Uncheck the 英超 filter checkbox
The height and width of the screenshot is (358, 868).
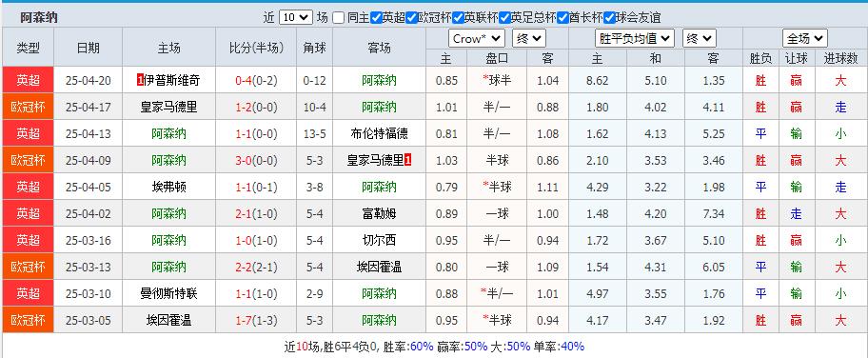click(x=376, y=18)
